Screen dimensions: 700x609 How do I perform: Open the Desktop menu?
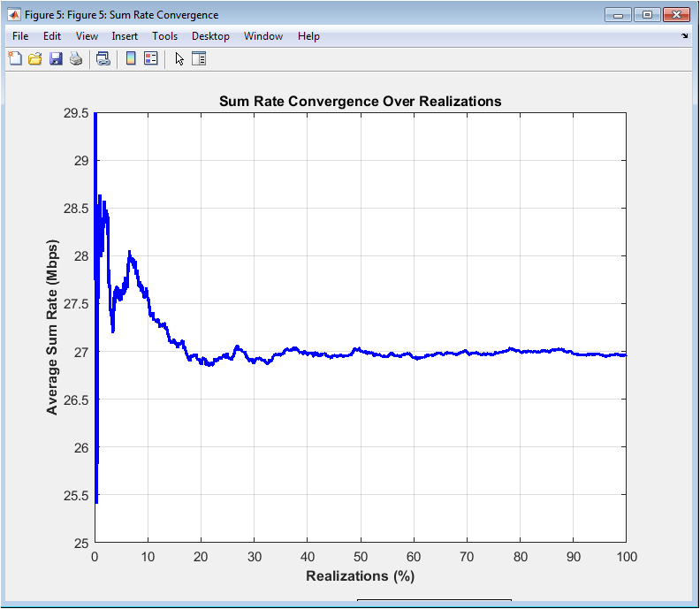[210, 36]
